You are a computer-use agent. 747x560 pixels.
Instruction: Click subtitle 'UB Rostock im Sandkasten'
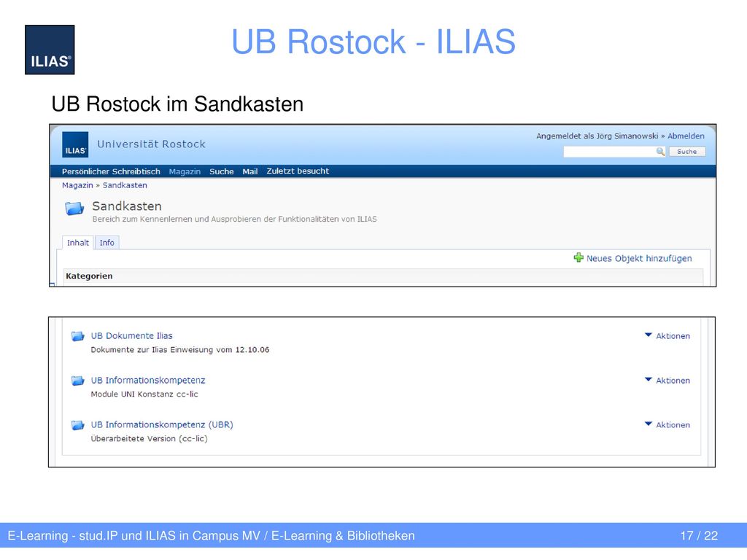[x=177, y=104]
